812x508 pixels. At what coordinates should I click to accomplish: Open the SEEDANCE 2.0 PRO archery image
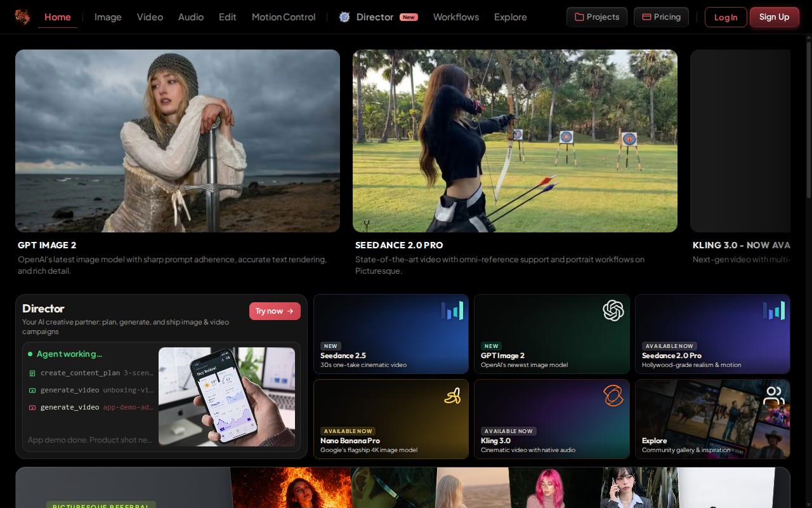[515, 141]
